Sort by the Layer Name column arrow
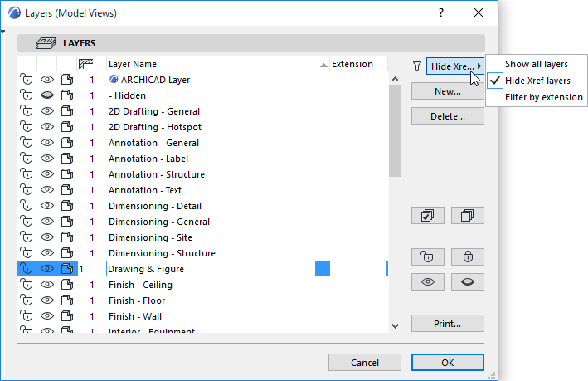 pyautogui.click(x=323, y=65)
